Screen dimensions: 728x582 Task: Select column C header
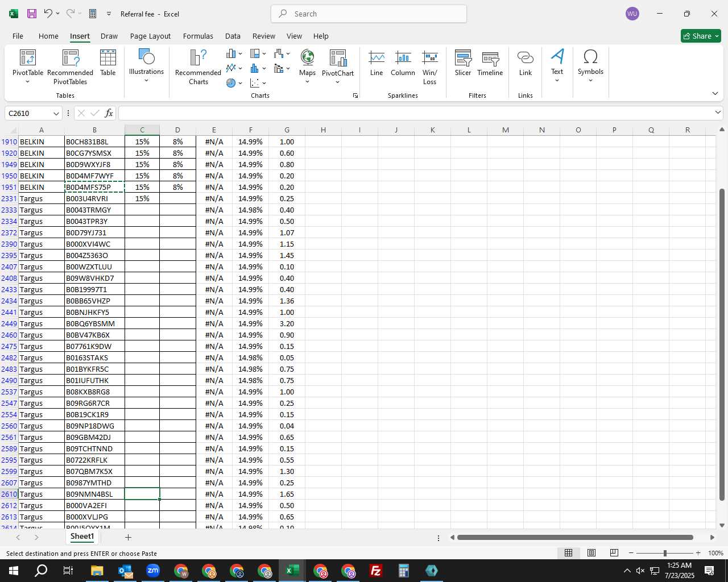(x=142, y=130)
